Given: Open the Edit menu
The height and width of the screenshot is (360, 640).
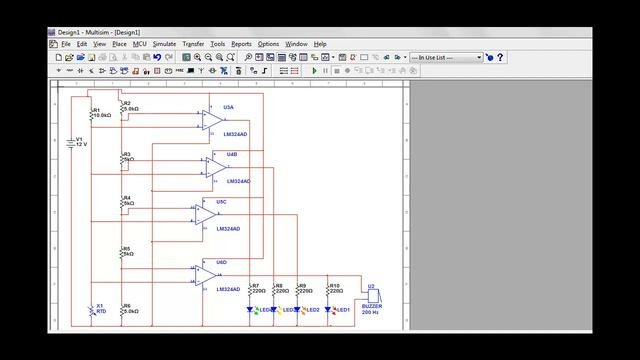Looking at the screenshot, I should click(x=82, y=44).
